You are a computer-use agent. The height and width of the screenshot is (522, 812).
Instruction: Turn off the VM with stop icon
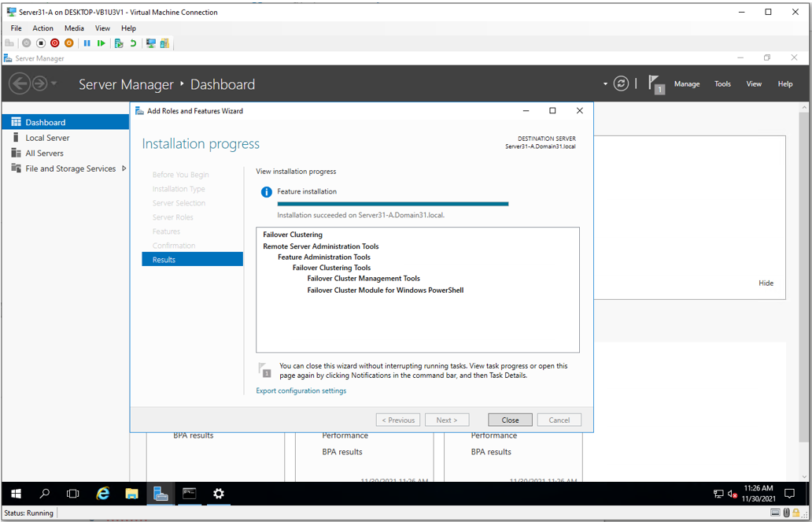(x=41, y=43)
